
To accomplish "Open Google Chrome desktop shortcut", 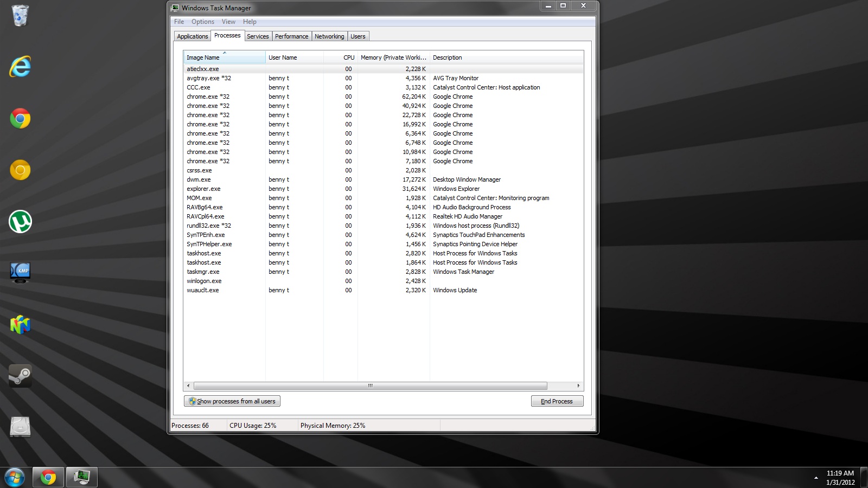I will point(20,118).
